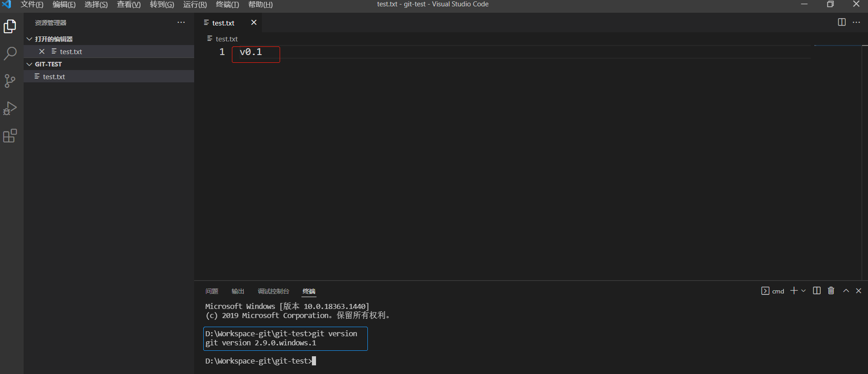Viewport: 868px width, 374px height.
Task: Open the View menu (查看)
Action: pos(129,5)
